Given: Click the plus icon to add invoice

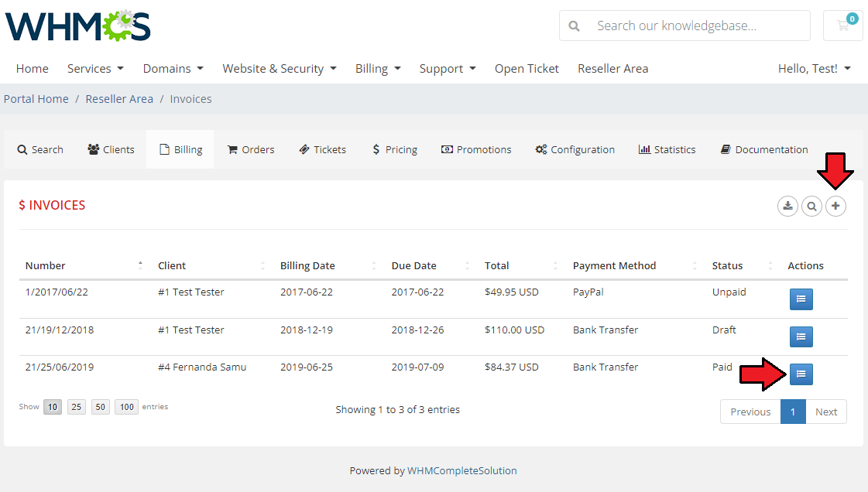Looking at the screenshot, I should 836,207.
